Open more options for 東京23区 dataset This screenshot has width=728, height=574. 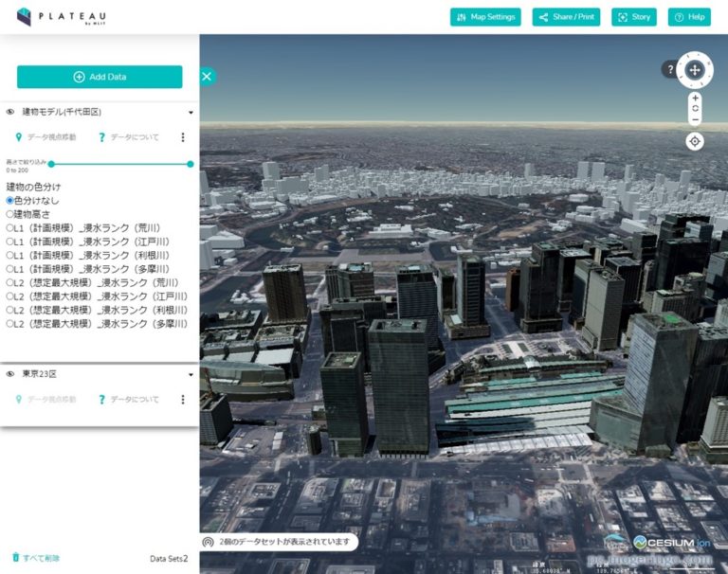click(x=183, y=400)
